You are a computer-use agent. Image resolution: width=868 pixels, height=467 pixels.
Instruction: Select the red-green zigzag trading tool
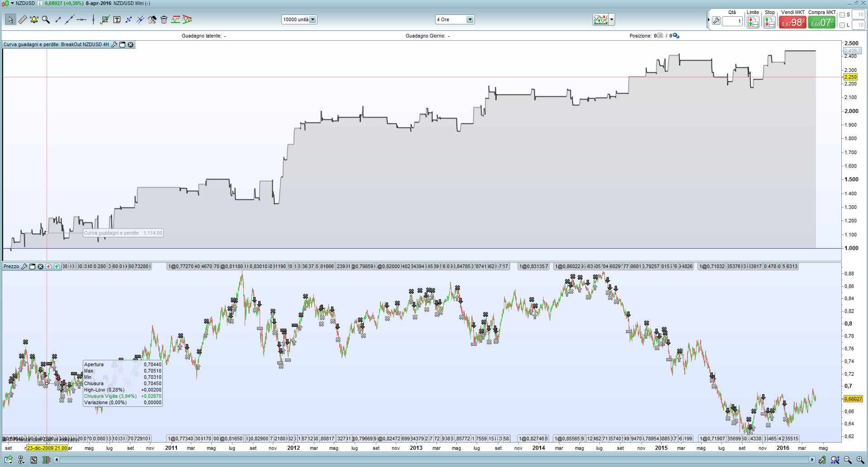[175, 19]
